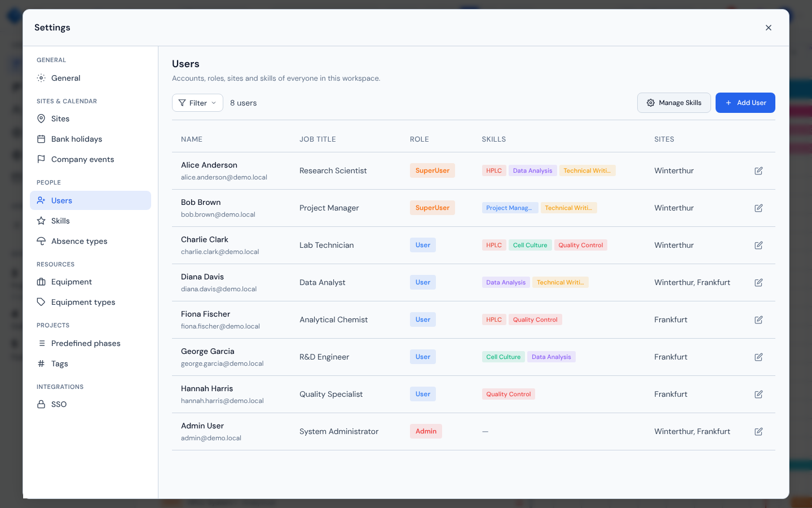Click edit icon for Charlie Clark
The height and width of the screenshot is (508, 812).
point(758,245)
